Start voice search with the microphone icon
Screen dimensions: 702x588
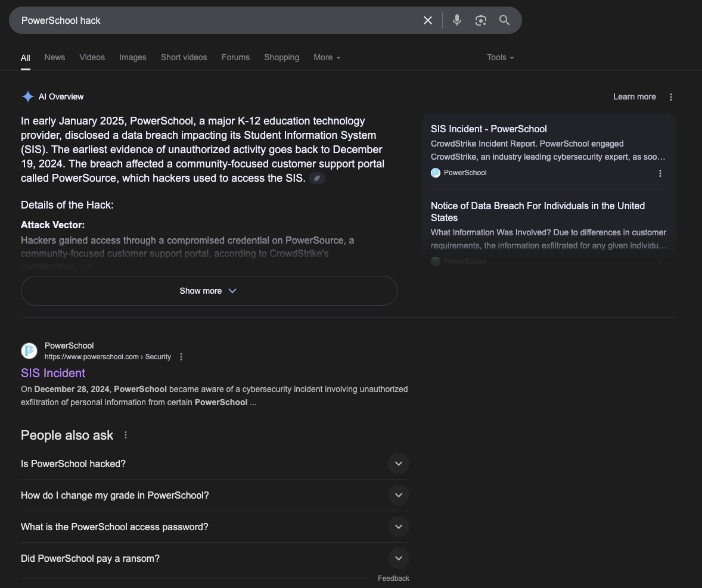pyautogui.click(x=456, y=21)
